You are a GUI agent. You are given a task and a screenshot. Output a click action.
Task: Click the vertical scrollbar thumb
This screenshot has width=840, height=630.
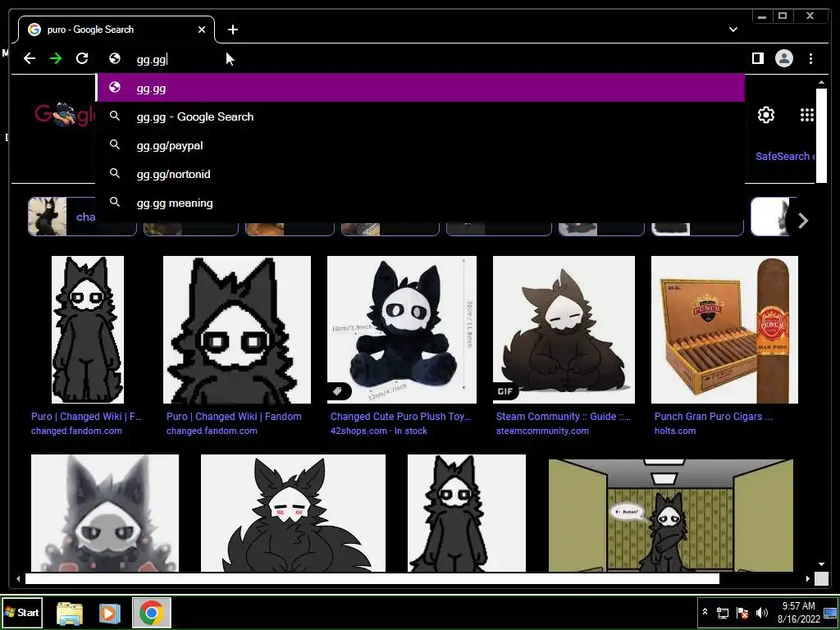[x=821, y=135]
